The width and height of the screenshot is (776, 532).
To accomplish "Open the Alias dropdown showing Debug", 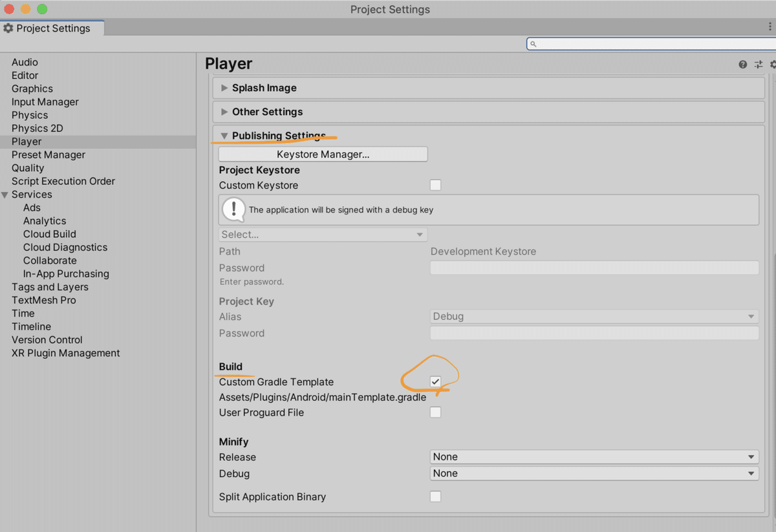I will click(x=594, y=316).
